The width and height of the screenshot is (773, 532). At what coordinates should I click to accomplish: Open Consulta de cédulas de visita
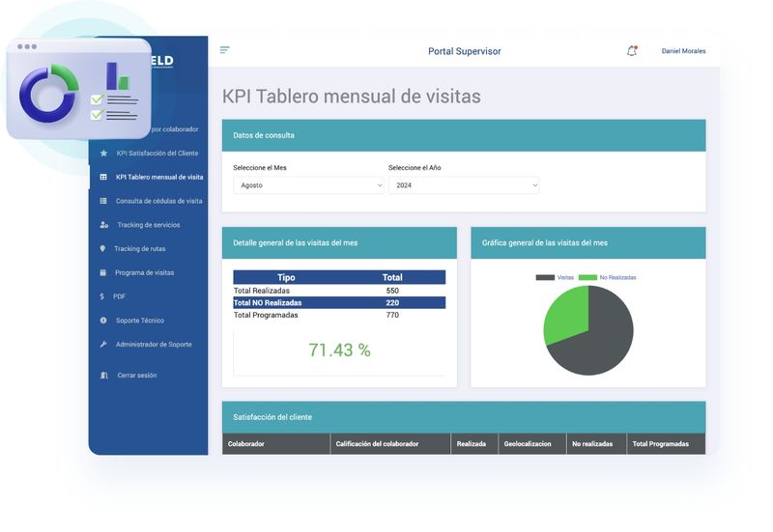[158, 201]
